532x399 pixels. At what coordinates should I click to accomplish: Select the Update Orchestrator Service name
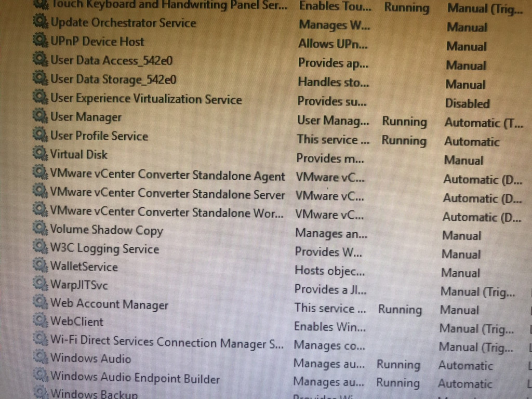[123, 23]
